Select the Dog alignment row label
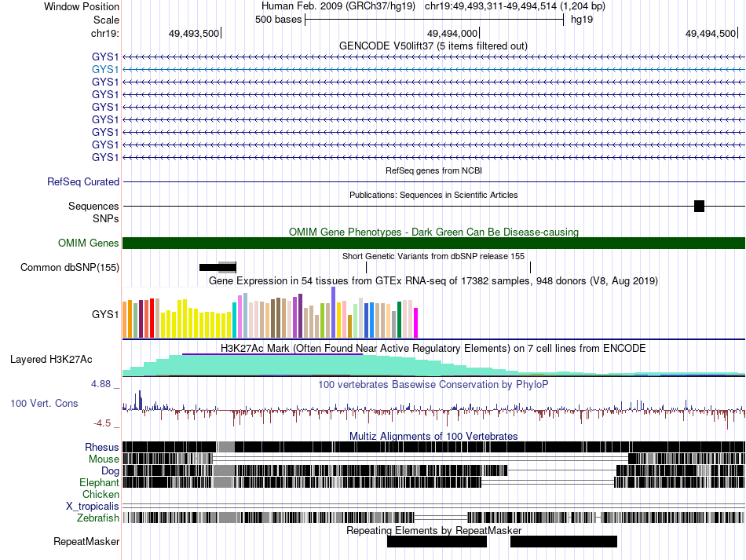746x560 pixels. (x=110, y=471)
